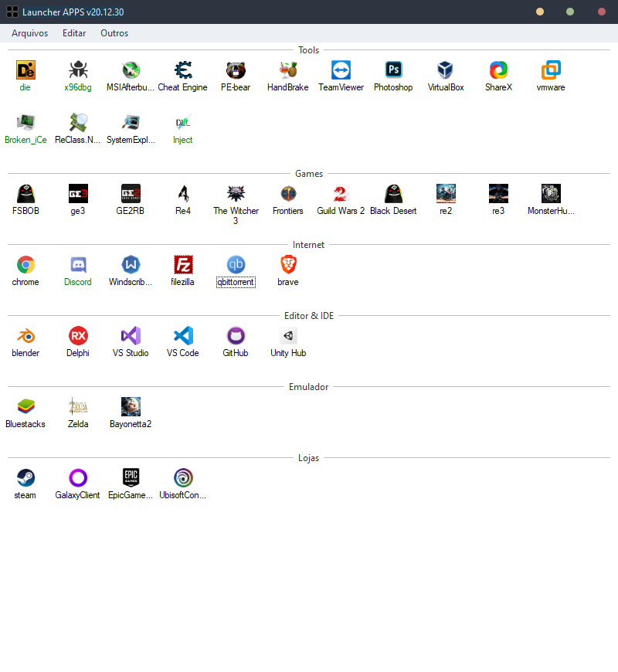Open PE-bear icon
The height and width of the screenshot is (672, 618).
point(236,70)
